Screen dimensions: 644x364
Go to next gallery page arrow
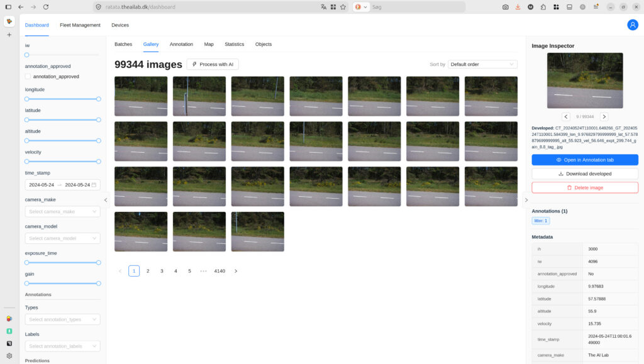(x=236, y=271)
